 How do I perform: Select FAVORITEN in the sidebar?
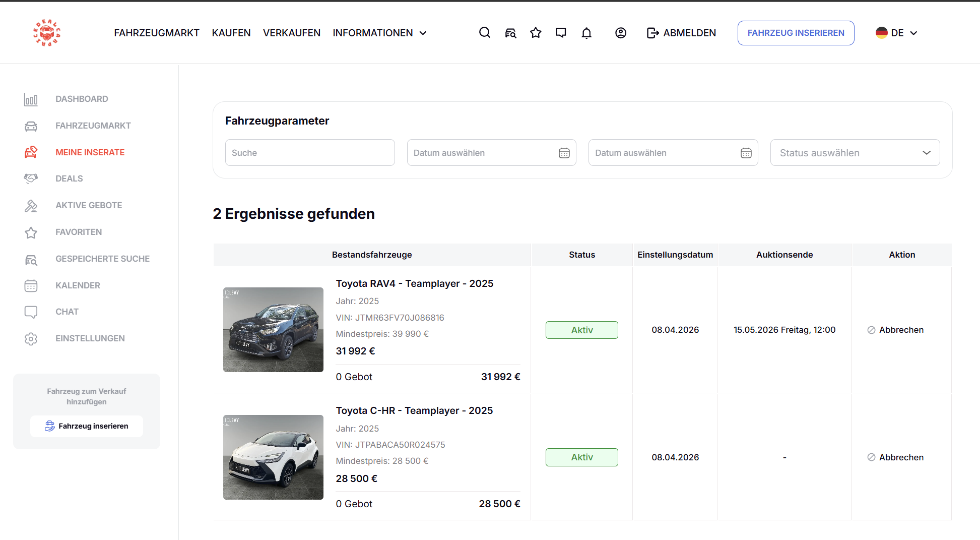point(79,232)
